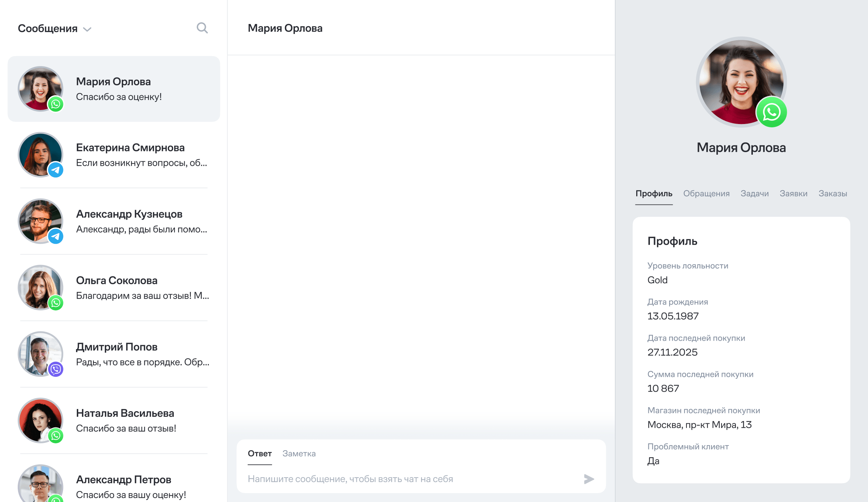Switch to the Заметка tab
Image resolution: width=868 pixels, height=502 pixels.
tap(299, 454)
